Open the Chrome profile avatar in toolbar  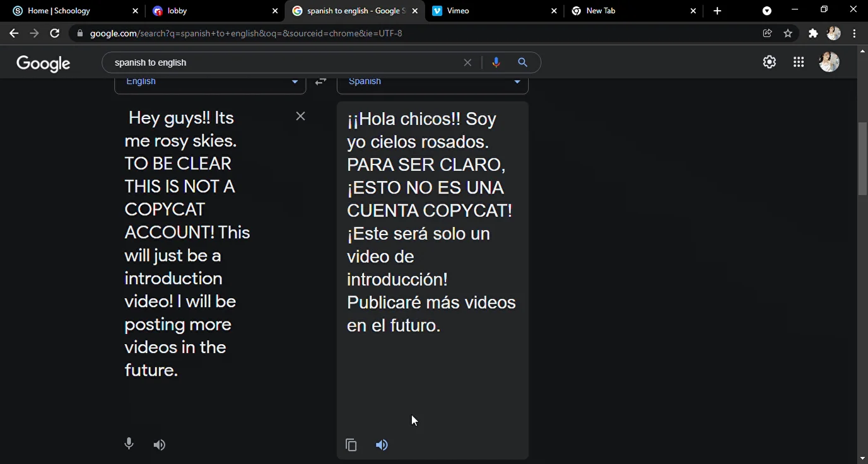834,33
